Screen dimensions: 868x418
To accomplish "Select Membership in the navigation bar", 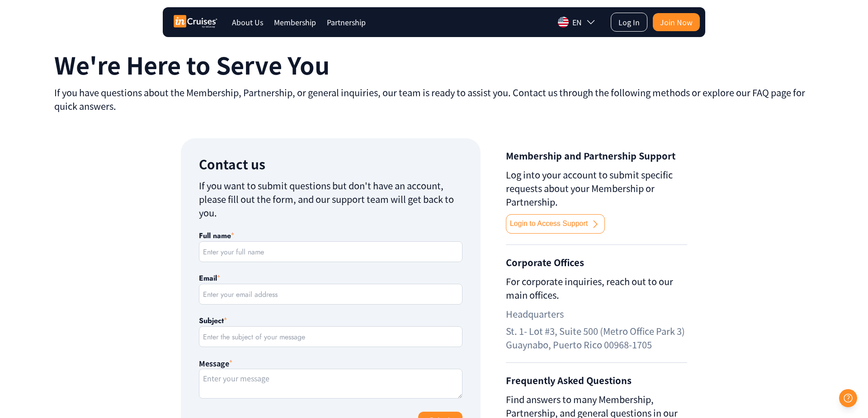I will point(295,22).
